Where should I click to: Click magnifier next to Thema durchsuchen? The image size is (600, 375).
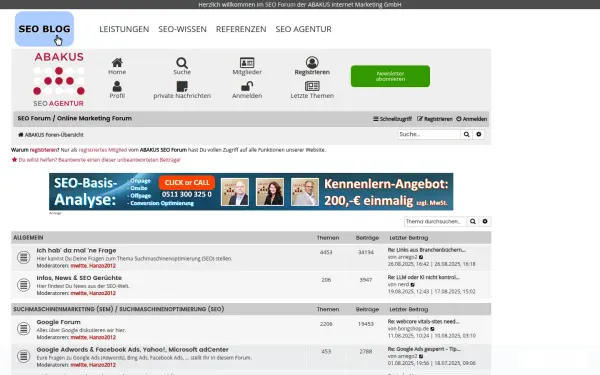(x=473, y=222)
